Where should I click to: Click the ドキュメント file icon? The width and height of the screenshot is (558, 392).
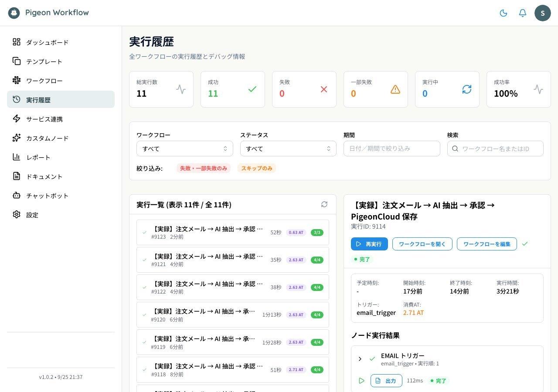(x=17, y=176)
